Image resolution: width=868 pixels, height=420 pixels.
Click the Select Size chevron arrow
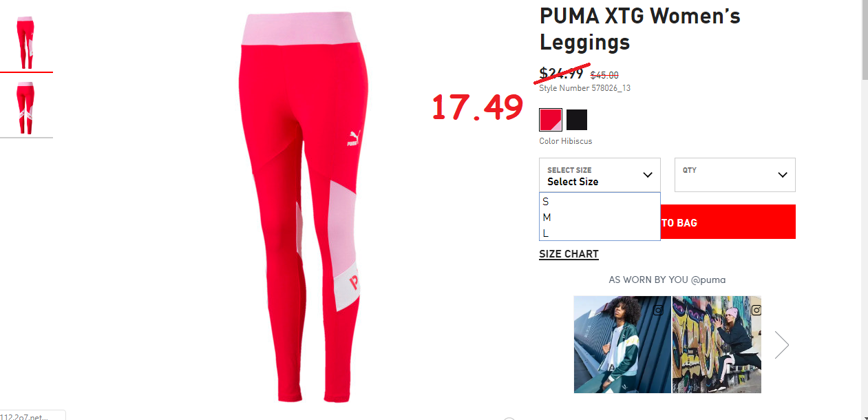[648, 175]
